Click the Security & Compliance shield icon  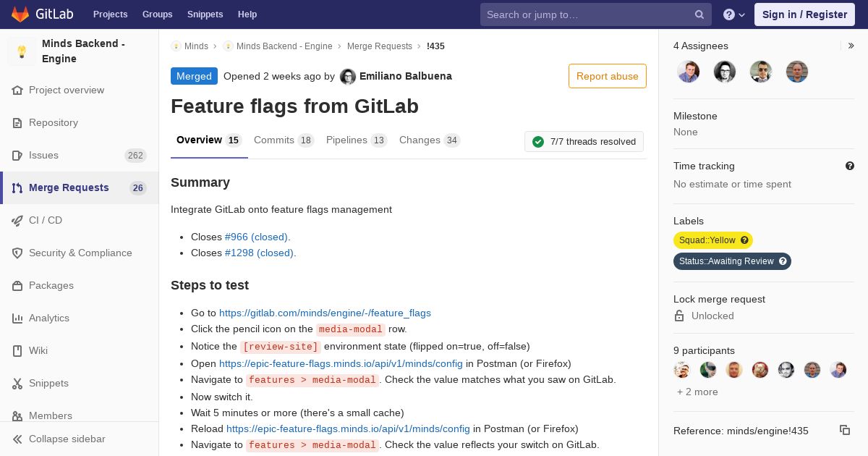17,253
